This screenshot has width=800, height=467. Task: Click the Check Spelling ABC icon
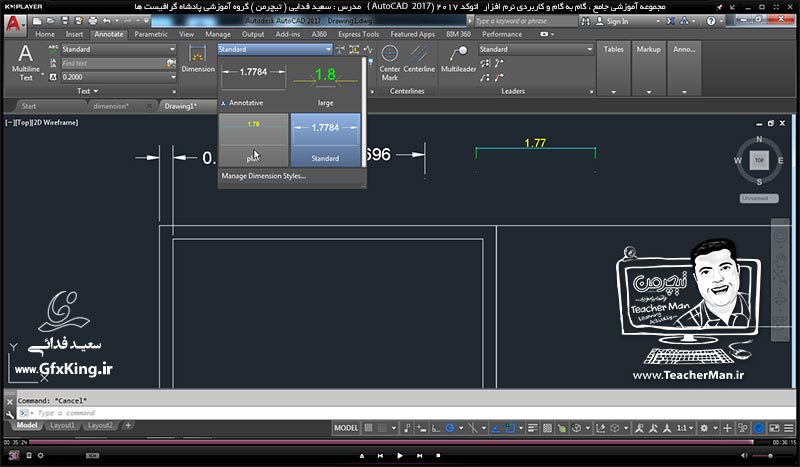pyautogui.click(x=53, y=49)
